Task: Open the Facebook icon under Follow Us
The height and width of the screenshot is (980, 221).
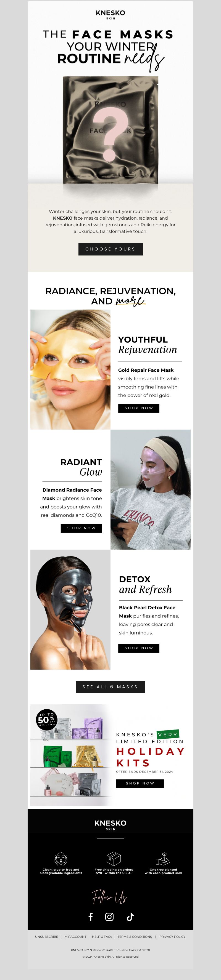Action: coord(91,917)
